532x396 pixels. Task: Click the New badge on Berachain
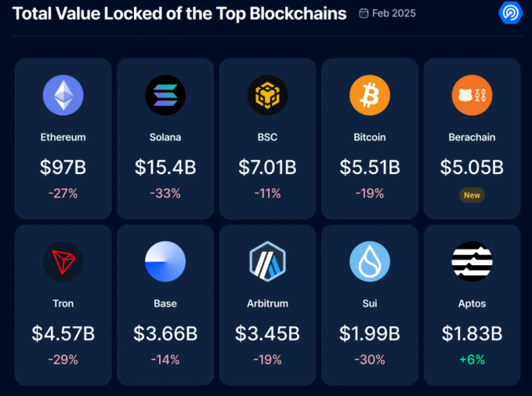[472, 194]
